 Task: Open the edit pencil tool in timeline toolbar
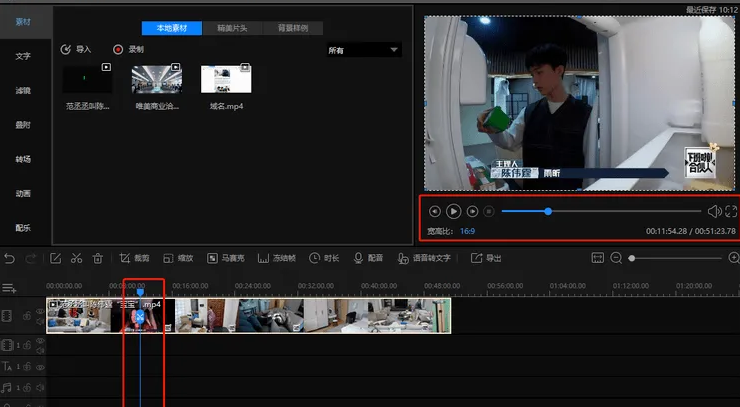tap(55, 258)
